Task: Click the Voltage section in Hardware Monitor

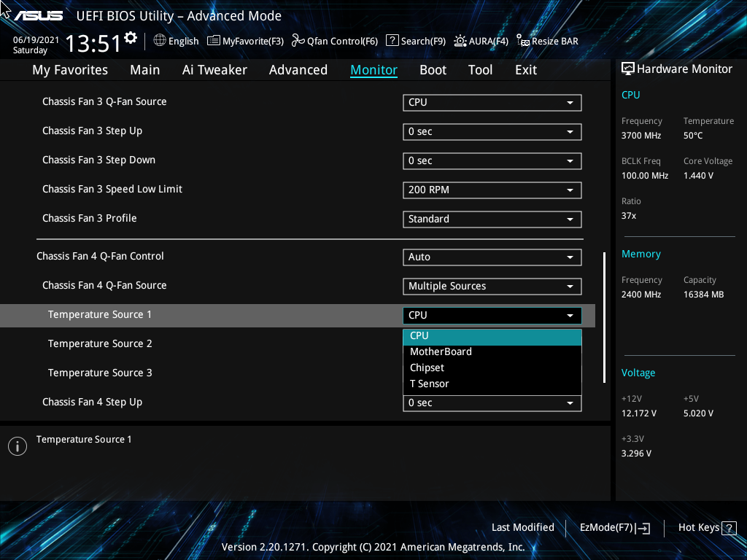Action: coord(638,373)
